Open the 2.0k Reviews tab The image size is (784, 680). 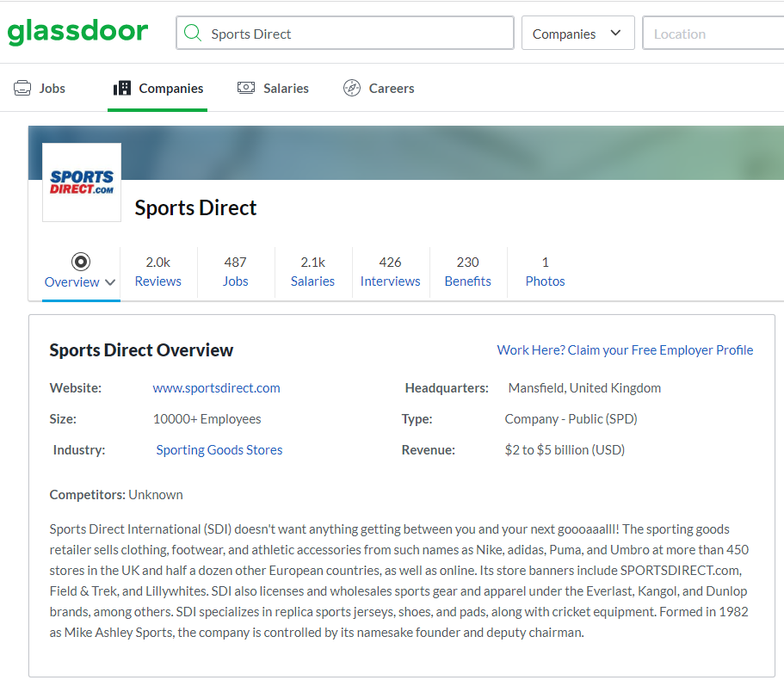point(158,272)
